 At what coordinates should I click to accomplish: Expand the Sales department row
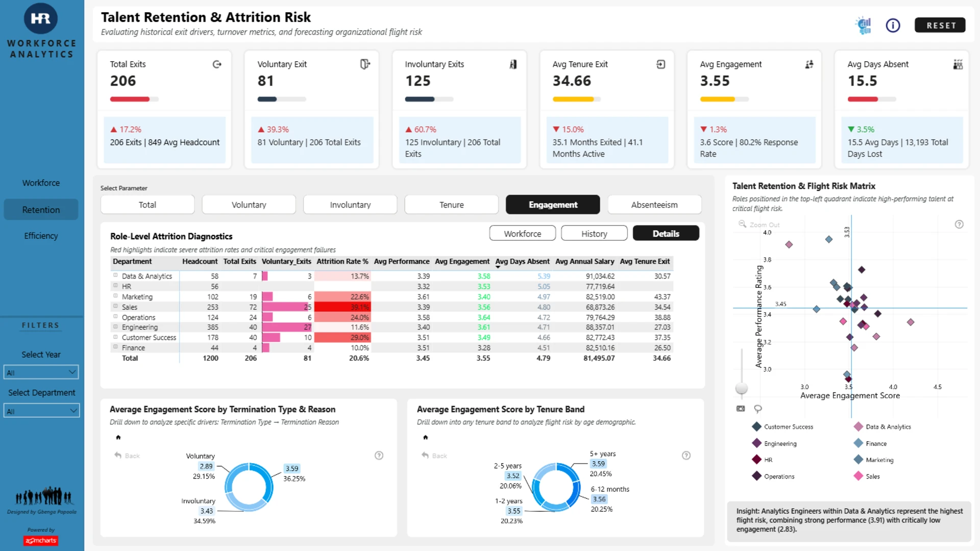(116, 307)
